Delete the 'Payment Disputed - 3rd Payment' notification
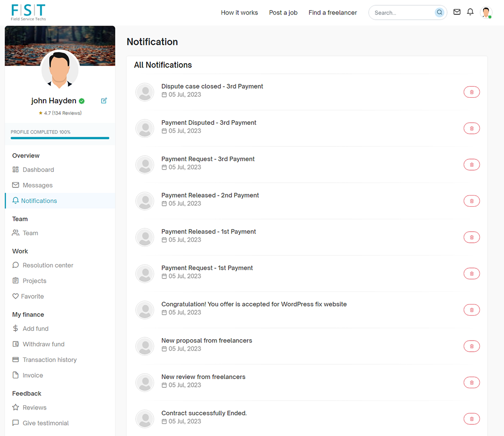This screenshot has height=436, width=504. (471, 128)
